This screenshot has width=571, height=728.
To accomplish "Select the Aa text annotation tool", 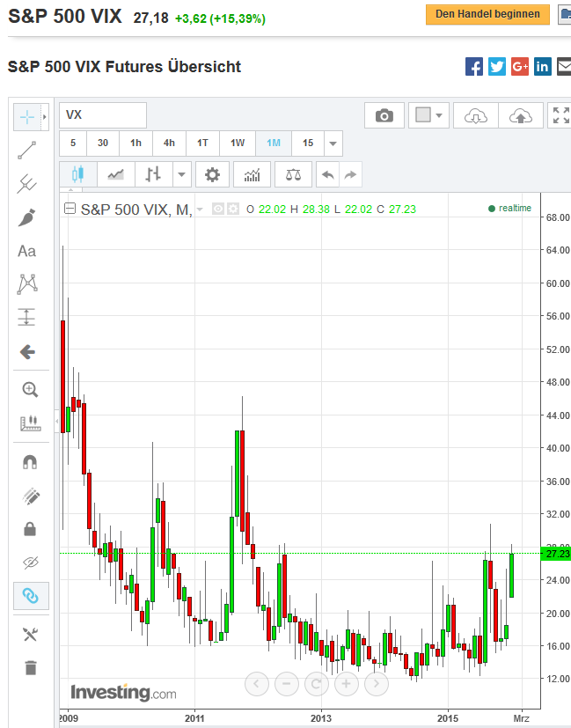I will pyautogui.click(x=26, y=251).
